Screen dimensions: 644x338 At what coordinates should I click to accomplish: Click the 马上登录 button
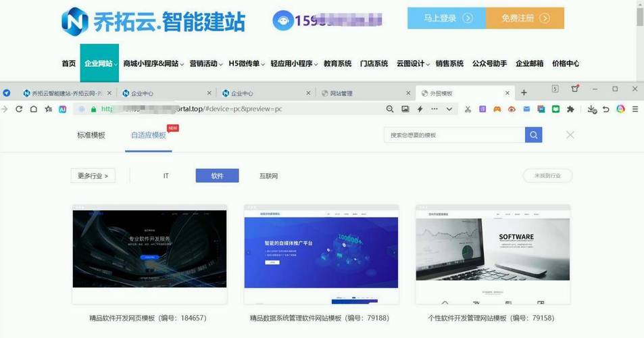(446, 18)
